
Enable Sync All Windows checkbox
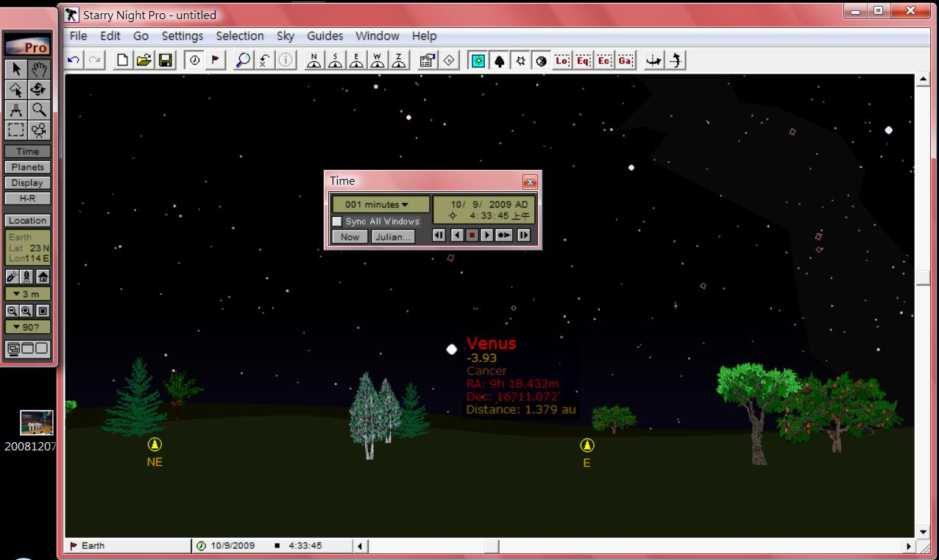pos(337,221)
